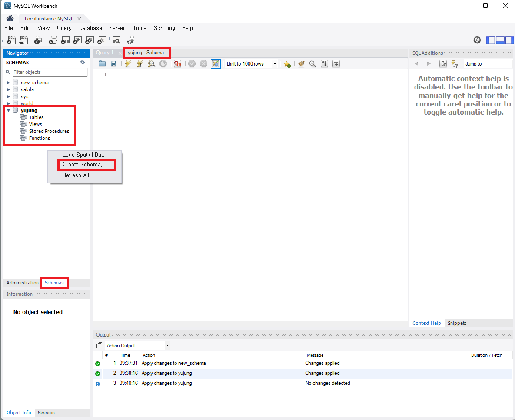
Task: Click the output type icon beside Action Output
Action: (x=99, y=345)
